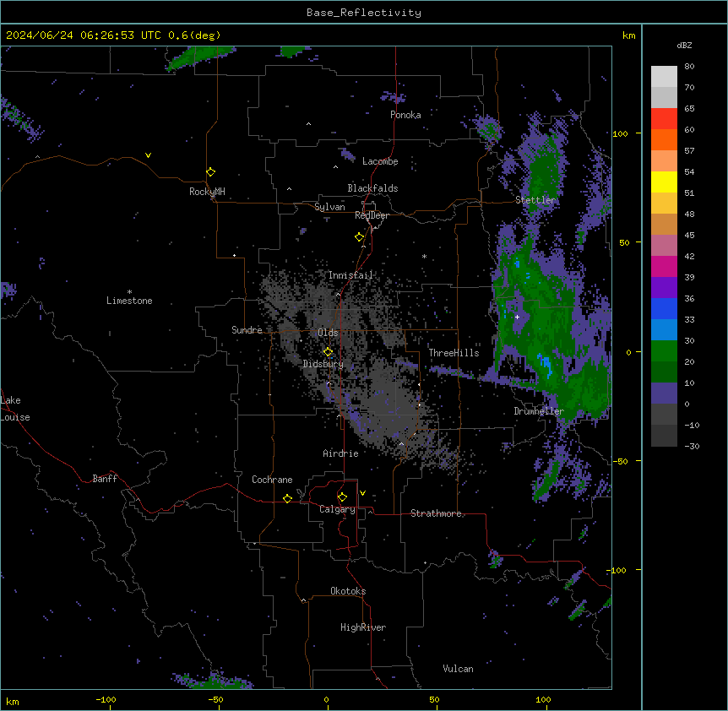Click the yellow V marker west of RockyMH
The height and width of the screenshot is (711, 728).
pyautogui.click(x=148, y=155)
